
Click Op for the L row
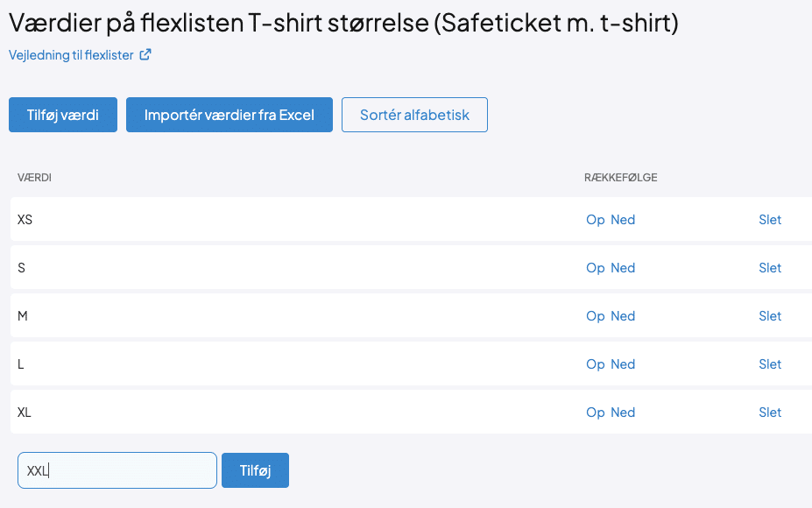595,364
